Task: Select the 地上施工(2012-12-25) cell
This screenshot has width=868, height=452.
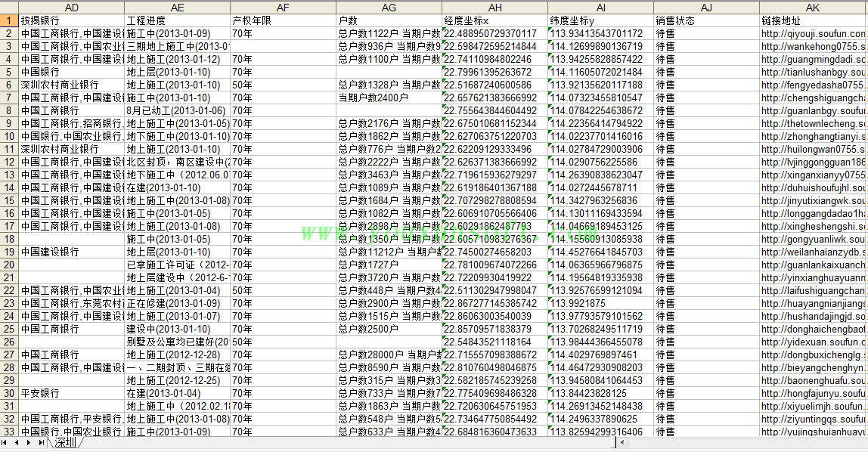Action: tap(177, 380)
